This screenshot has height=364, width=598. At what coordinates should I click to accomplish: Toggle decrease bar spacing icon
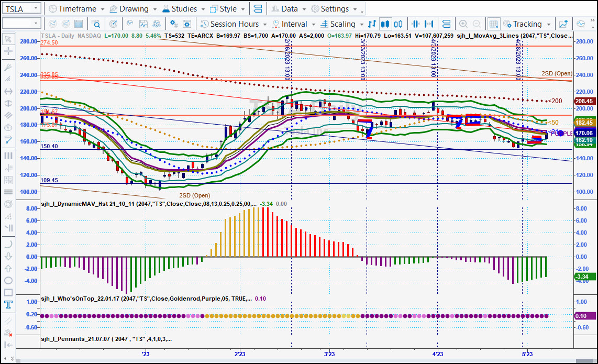(416, 24)
